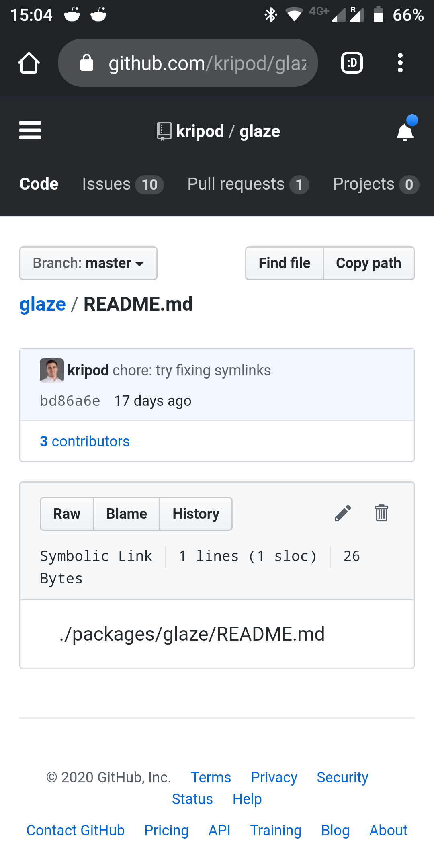Screen dimensions: 434x868
Task: Click the Find file button
Action: pyautogui.click(x=285, y=263)
